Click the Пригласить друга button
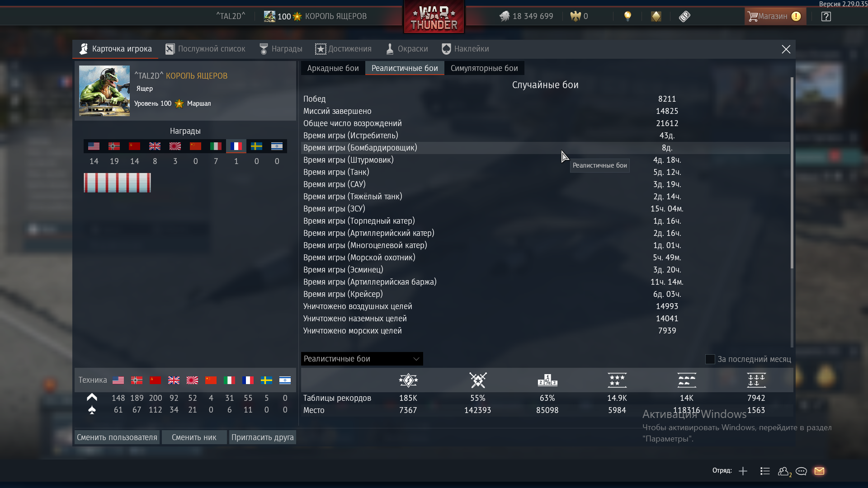868x488 pixels. click(x=263, y=437)
